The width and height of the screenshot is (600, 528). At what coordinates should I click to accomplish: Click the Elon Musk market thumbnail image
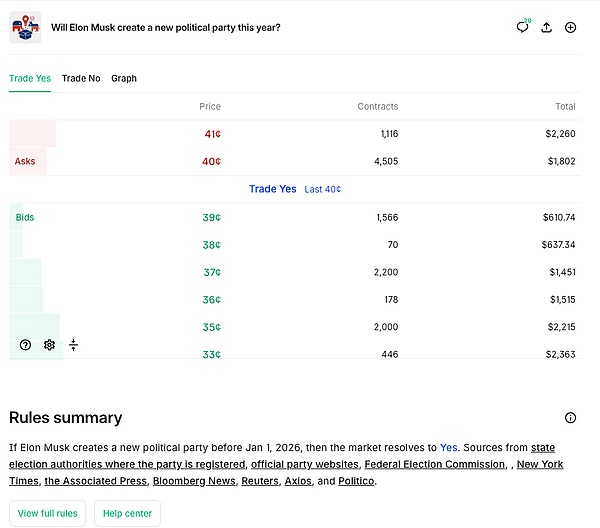[x=25, y=27]
